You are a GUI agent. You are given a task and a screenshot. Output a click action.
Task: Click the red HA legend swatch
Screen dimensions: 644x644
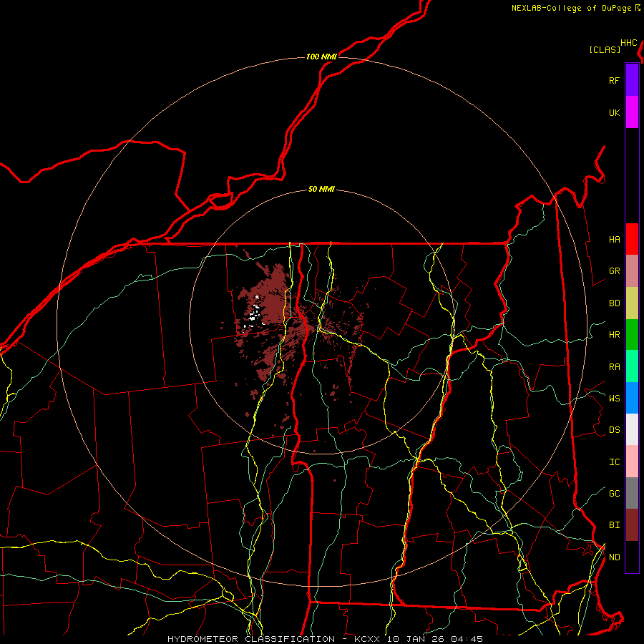tap(632, 239)
